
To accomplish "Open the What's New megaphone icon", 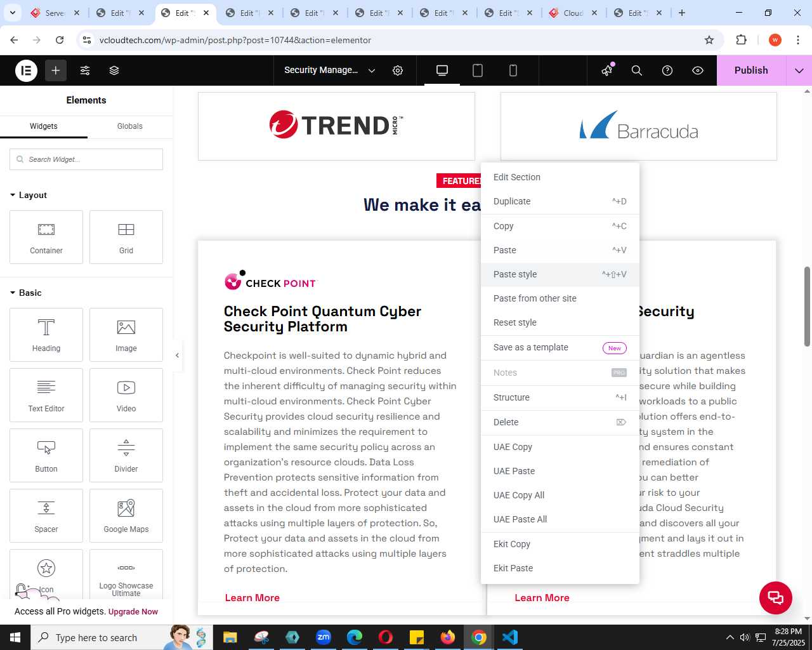I will [607, 70].
